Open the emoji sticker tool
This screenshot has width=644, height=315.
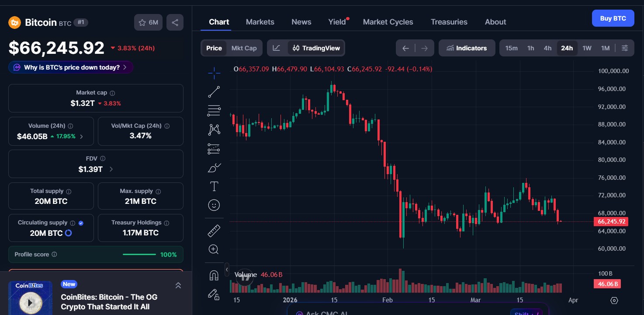point(214,205)
